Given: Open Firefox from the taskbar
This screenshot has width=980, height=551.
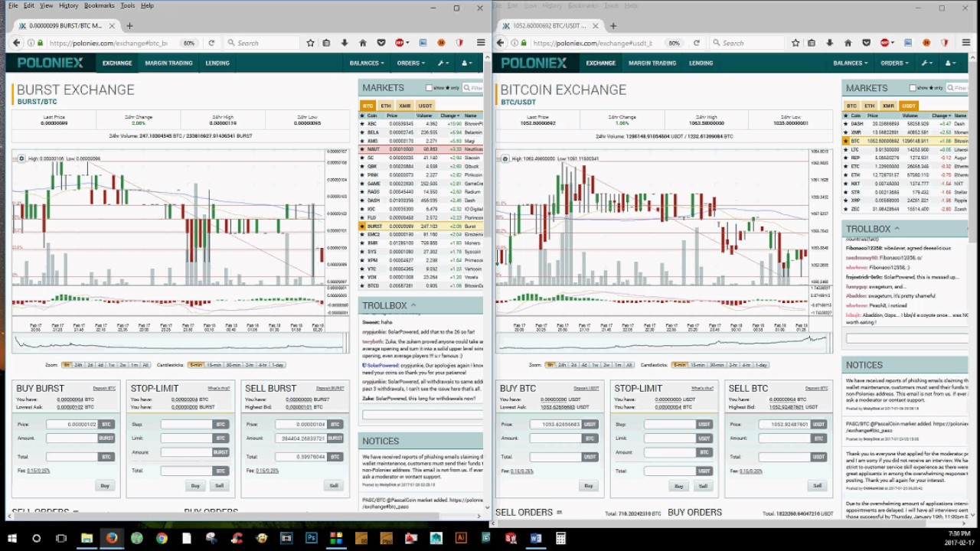Looking at the screenshot, I should click(112, 538).
